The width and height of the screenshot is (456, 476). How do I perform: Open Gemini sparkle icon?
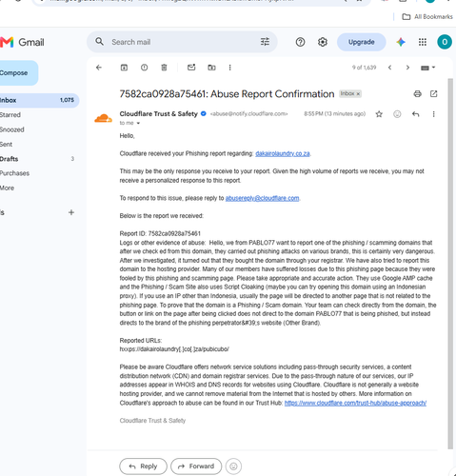[x=401, y=42]
